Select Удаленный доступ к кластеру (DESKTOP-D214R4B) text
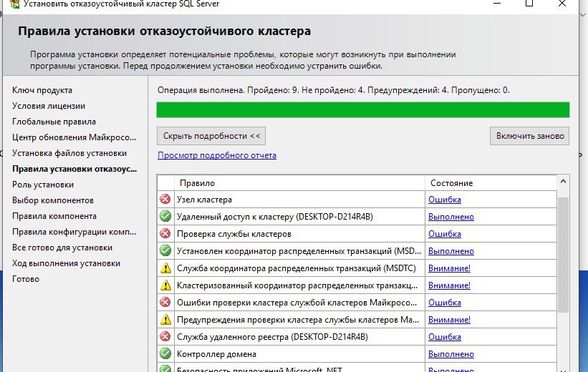588x372 pixels. [x=275, y=217]
